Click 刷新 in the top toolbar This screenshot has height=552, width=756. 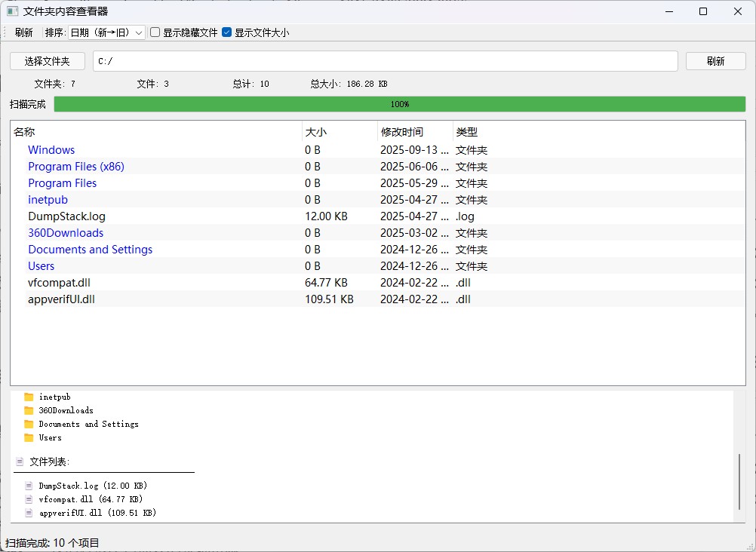click(x=24, y=32)
